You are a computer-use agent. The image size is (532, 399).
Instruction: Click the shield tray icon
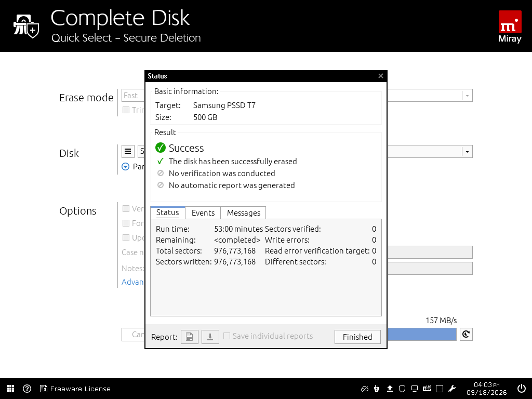402,389
